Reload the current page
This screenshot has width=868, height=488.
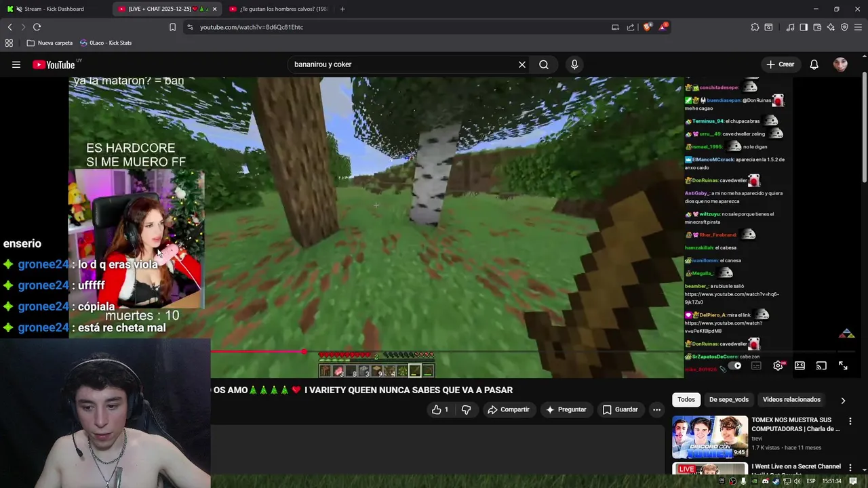(x=37, y=27)
